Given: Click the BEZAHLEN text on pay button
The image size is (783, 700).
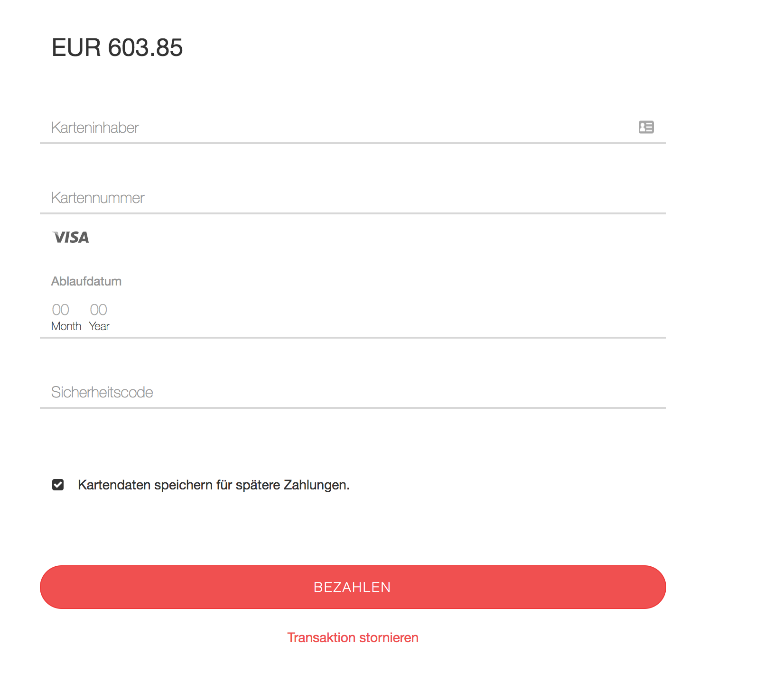Looking at the screenshot, I should point(352,587).
